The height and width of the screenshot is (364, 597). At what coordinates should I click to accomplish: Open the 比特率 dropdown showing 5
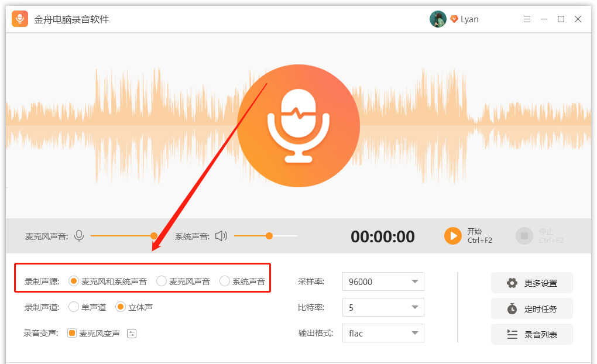pyautogui.click(x=383, y=307)
